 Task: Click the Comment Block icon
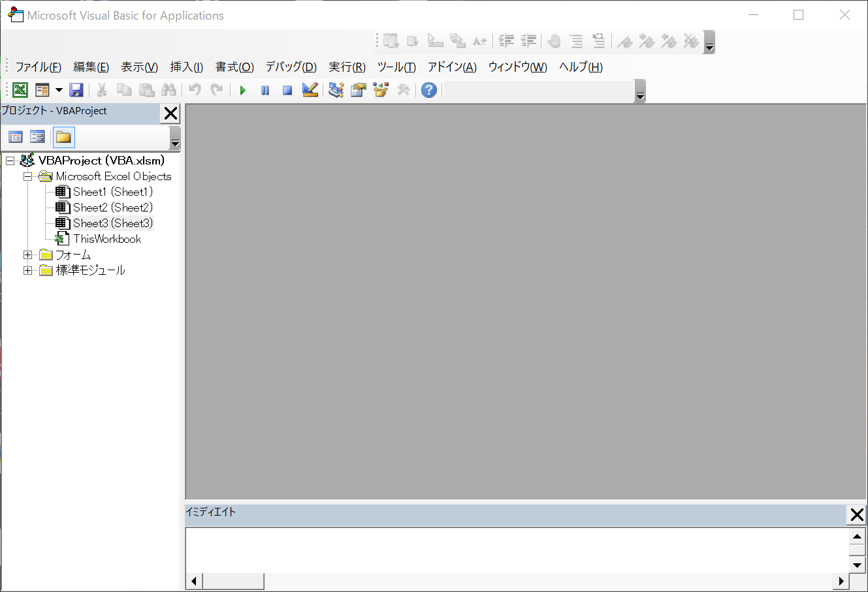(577, 41)
